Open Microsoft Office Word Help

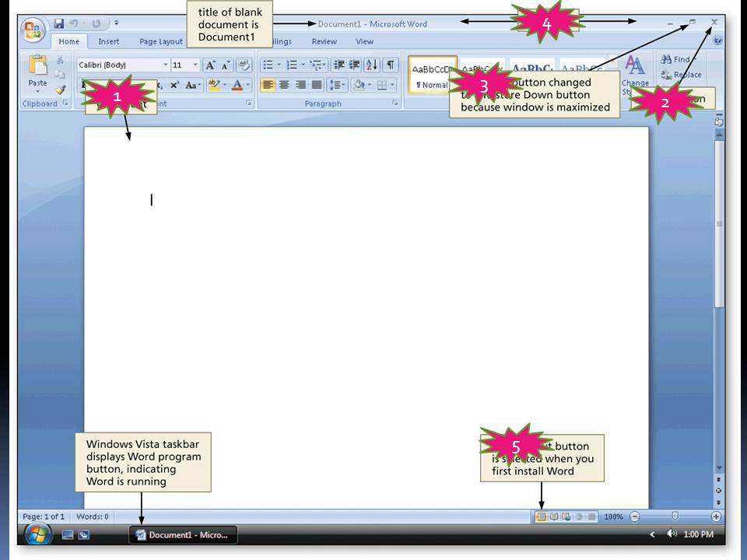coord(718,41)
